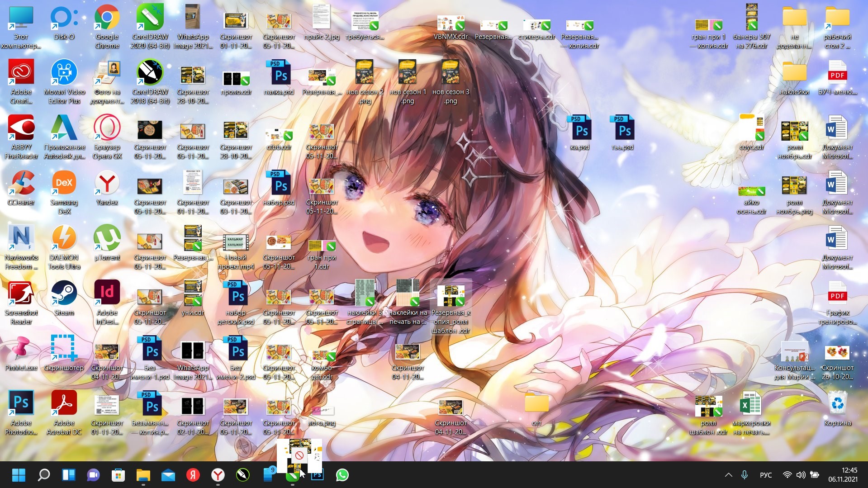
Task: Select Screenshot Reader desktop icon
Action: click(21, 303)
